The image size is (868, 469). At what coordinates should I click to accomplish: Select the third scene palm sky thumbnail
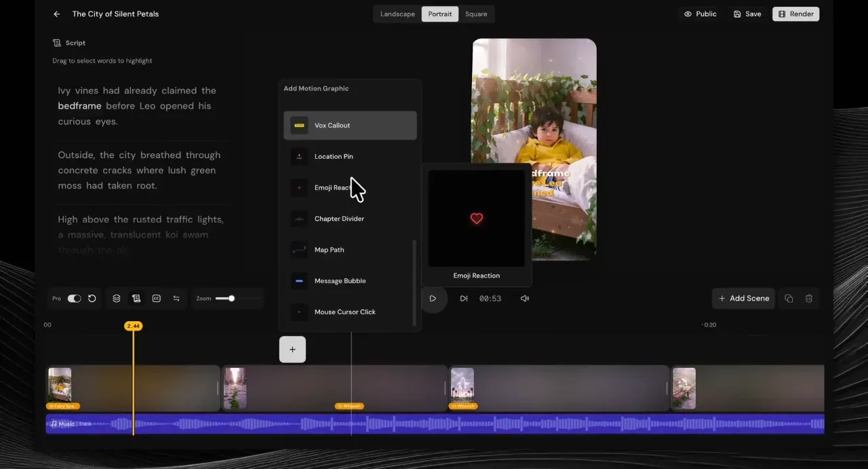(462, 386)
